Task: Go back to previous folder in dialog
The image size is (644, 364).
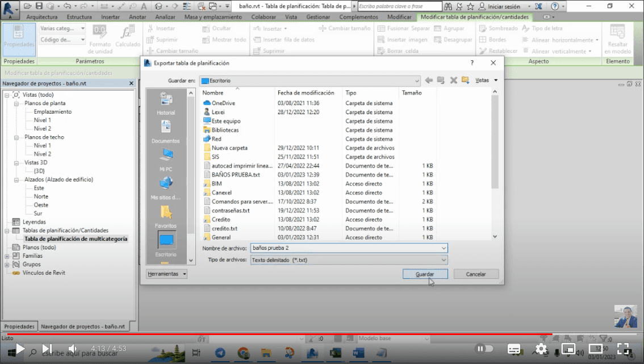Action: [429, 81]
